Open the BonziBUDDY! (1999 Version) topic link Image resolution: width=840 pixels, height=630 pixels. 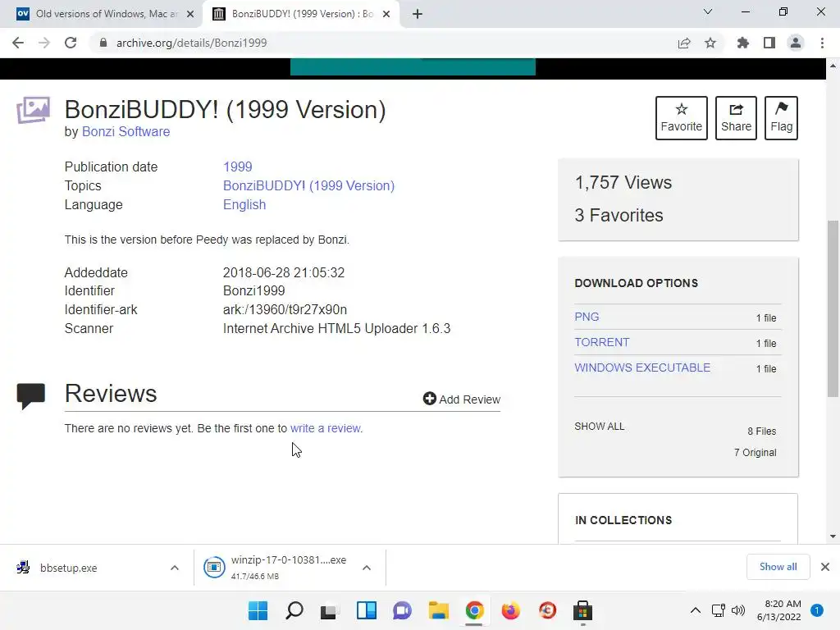pyautogui.click(x=308, y=185)
